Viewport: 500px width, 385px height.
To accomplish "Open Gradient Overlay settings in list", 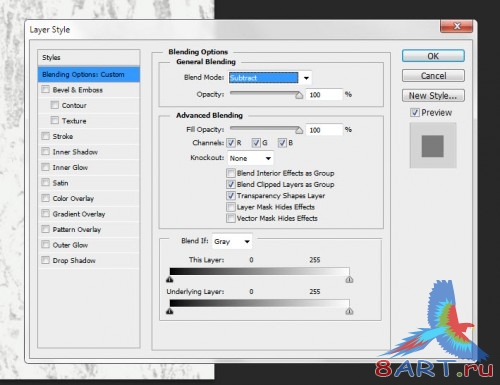I will click(x=79, y=214).
